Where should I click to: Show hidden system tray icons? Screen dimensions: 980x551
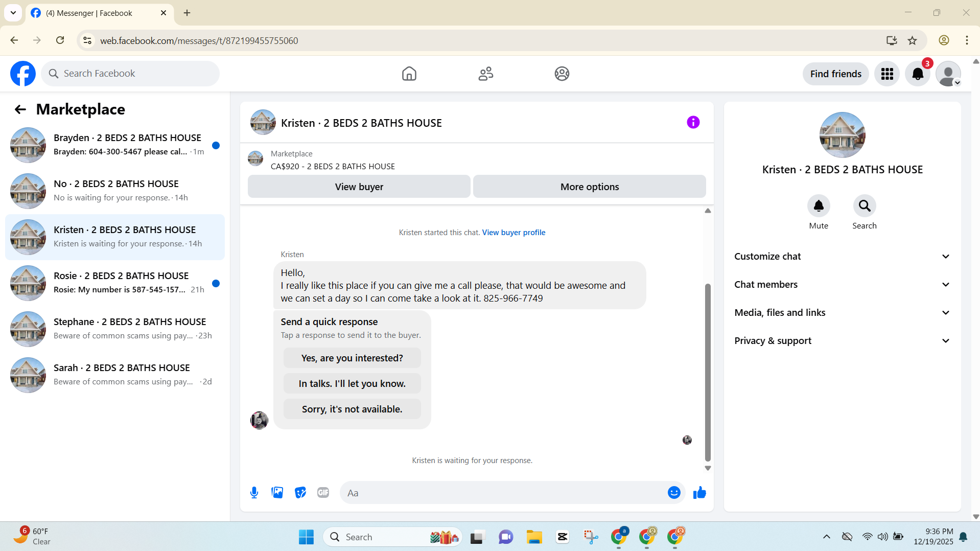(826, 537)
